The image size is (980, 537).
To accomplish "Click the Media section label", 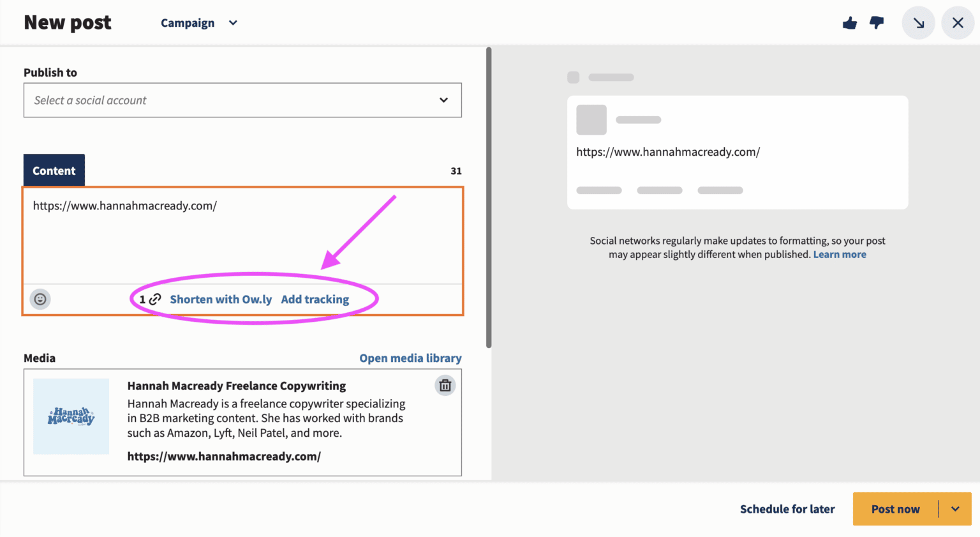I will (40, 358).
